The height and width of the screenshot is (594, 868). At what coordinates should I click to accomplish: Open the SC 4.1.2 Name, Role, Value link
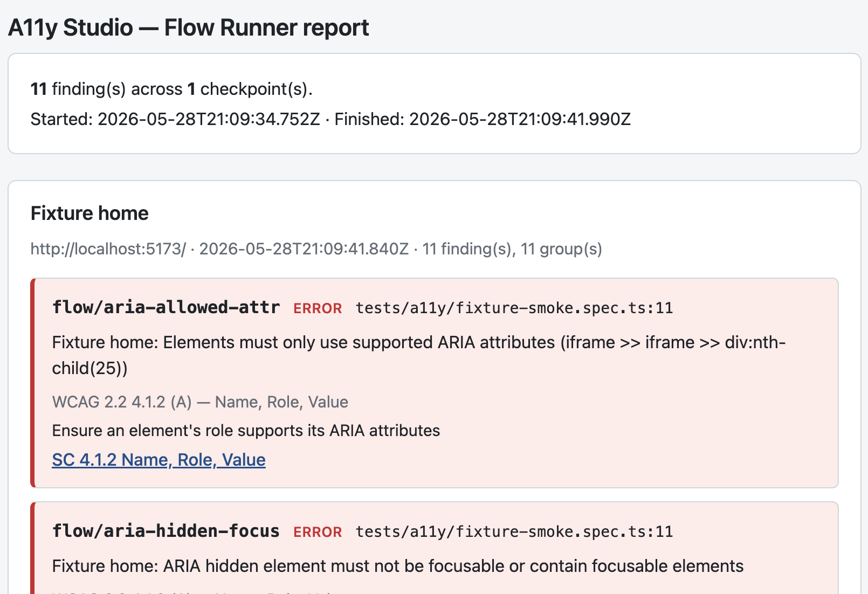[159, 460]
